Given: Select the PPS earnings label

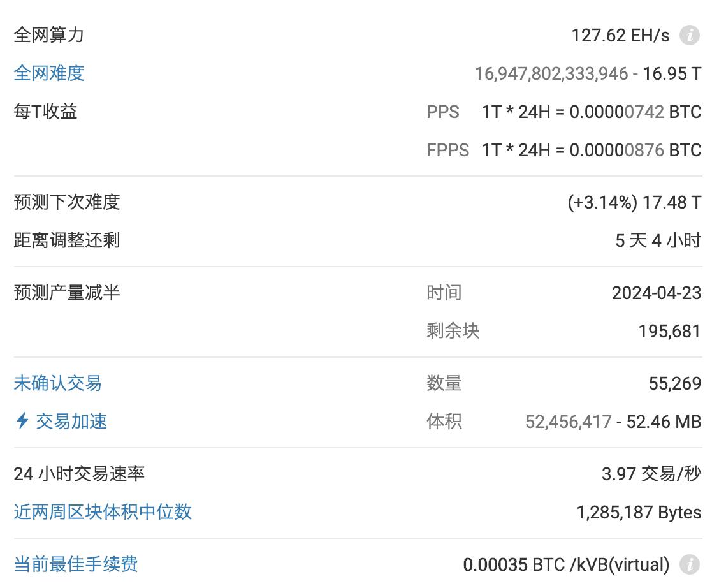Looking at the screenshot, I should pyautogui.click(x=444, y=112).
